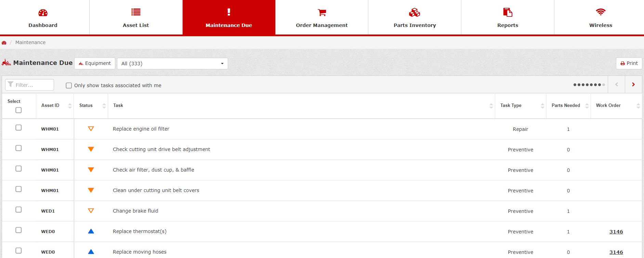Open the All (333) dropdown
644x258 pixels.
pyautogui.click(x=172, y=64)
